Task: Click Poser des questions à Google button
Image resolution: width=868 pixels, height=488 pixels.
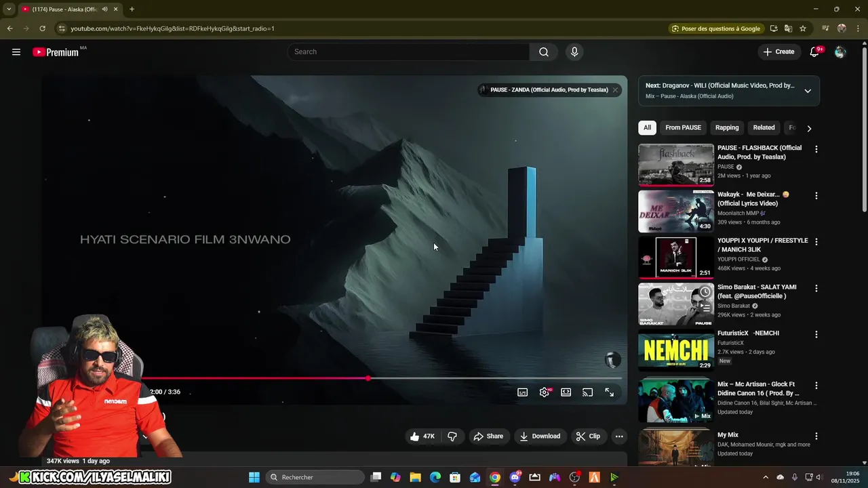Action: pyautogui.click(x=715, y=28)
